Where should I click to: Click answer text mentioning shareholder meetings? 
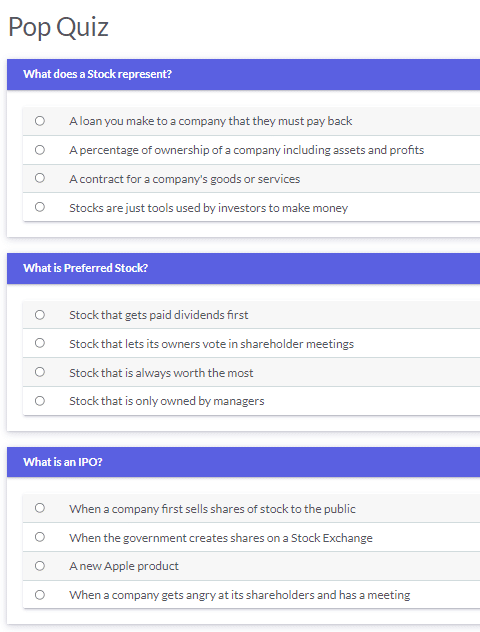[212, 344]
